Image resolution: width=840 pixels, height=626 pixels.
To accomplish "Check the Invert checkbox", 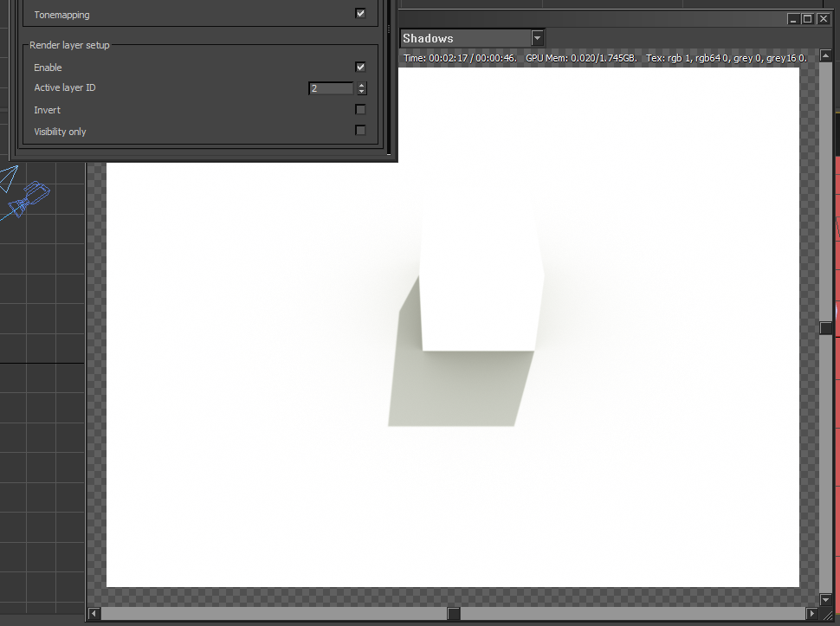I will coord(360,110).
